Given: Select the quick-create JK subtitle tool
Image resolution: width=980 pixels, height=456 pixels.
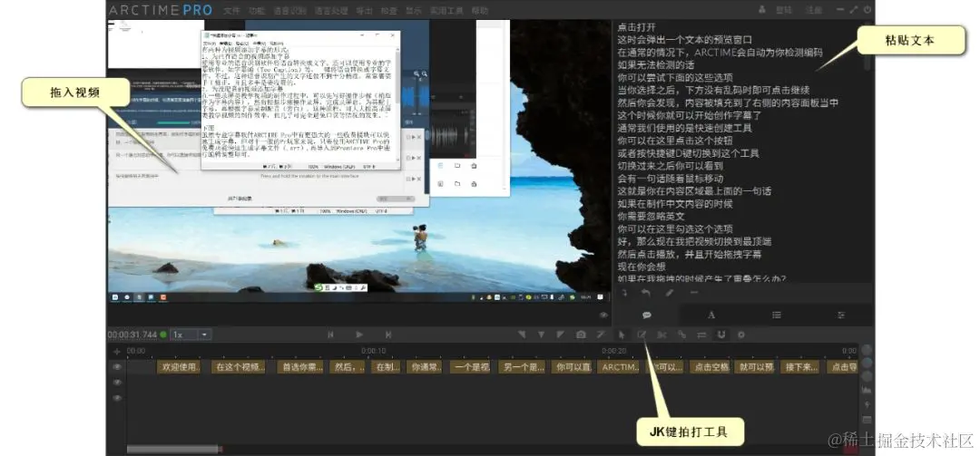Looking at the screenshot, I should click(642, 335).
